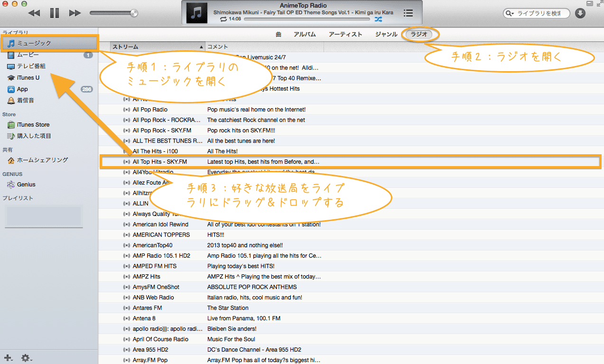Click the mini player toggle icon

589,3
